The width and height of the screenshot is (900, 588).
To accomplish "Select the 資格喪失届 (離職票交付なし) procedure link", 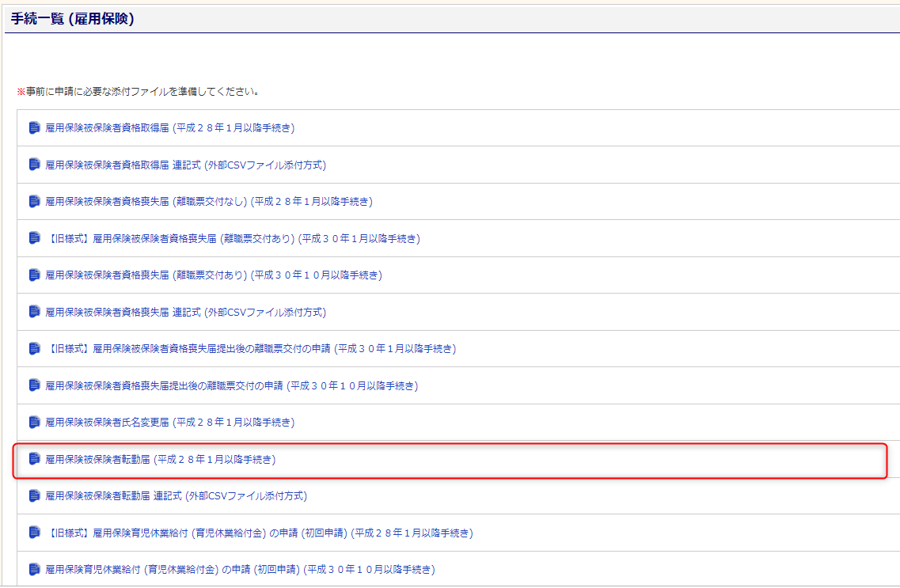I will coord(208,202).
